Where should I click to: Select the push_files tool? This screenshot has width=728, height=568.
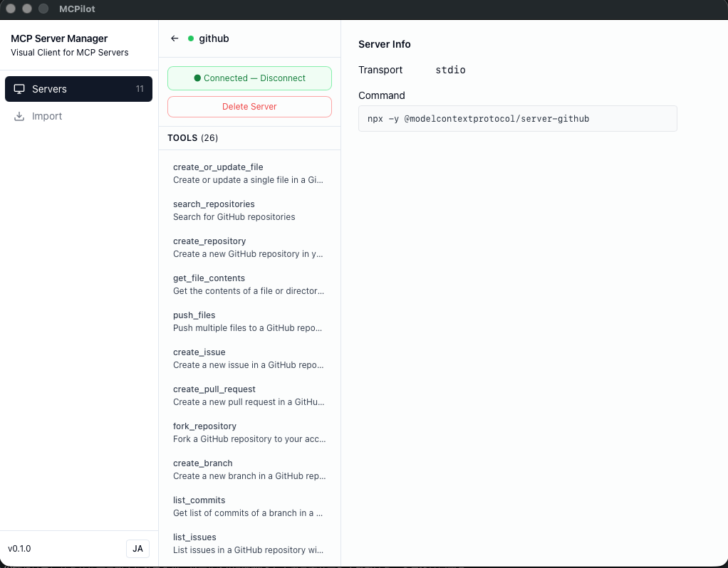[x=249, y=322]
